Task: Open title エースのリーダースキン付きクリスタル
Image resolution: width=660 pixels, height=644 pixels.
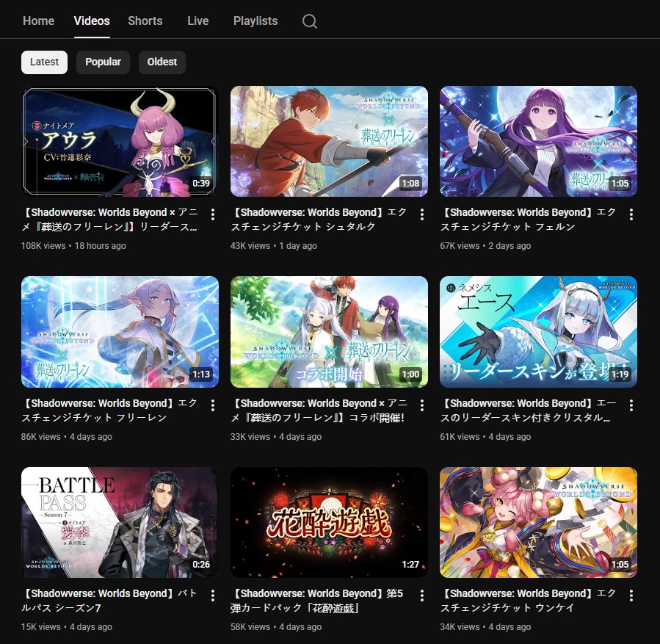Action: tap(528, 410)
